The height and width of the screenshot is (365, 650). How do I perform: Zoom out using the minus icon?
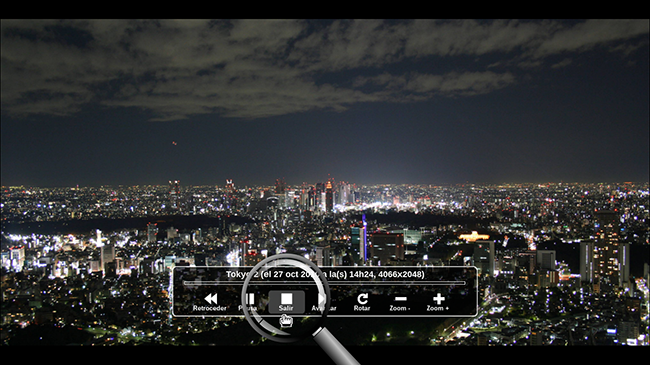click(400, 299)
